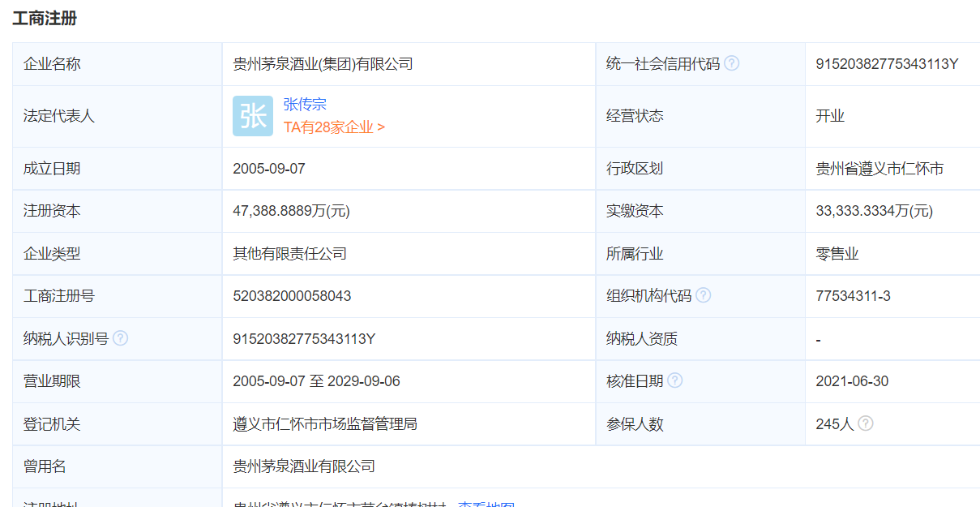Select authority 遵义市仁怀市市场监督管理局
Viewport: 980px width, 507px height.
click(x=325, y=423)
